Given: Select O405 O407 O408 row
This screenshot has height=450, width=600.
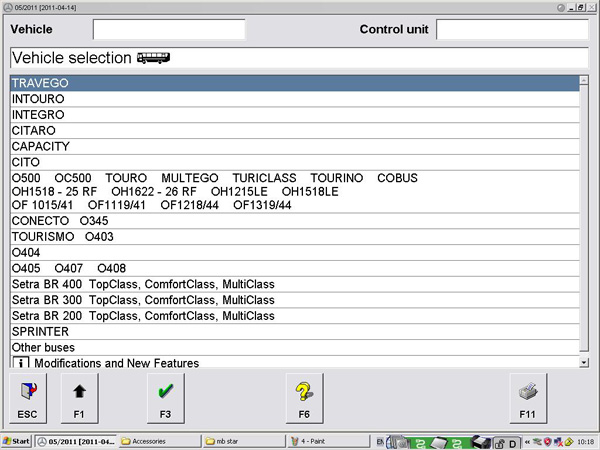Looking at the screenshot, I should click(x=295, y=268).
